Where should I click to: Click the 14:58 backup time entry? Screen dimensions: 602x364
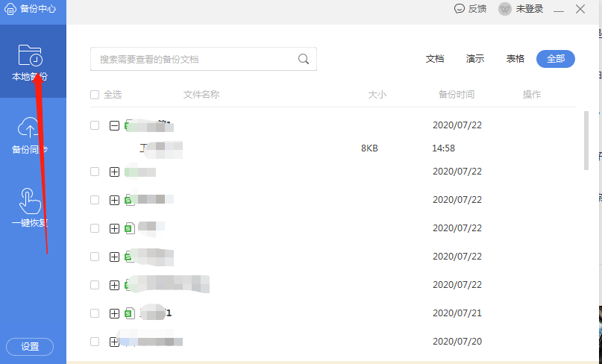443,148
